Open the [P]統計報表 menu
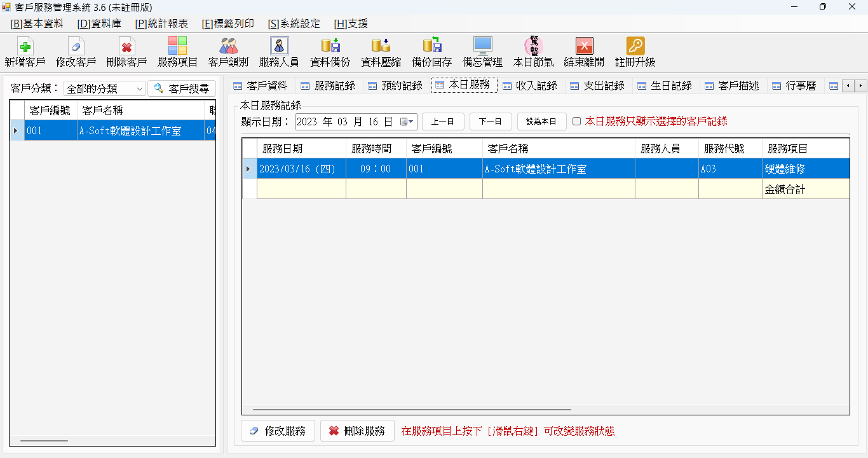 tap(161, 24)
